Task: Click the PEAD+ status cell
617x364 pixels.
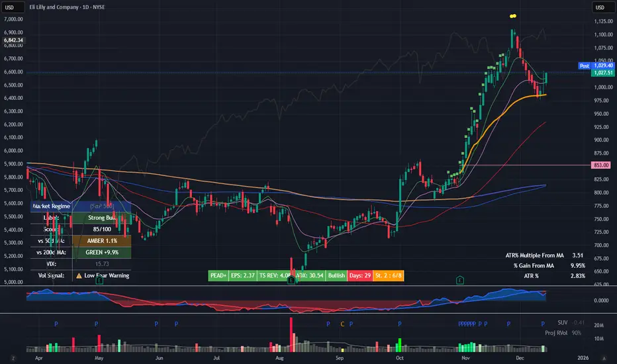Action: click(218, 275)
